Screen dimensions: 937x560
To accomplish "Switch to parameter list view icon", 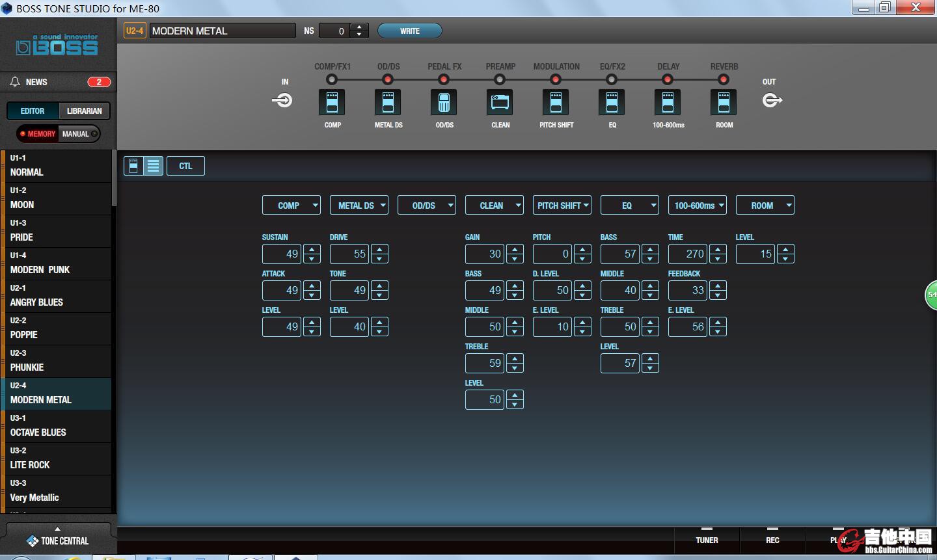I will 154,166.
